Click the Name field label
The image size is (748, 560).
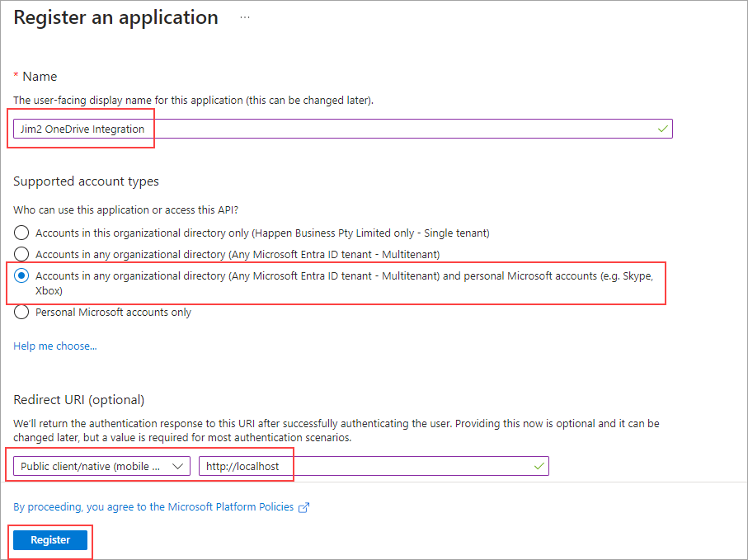pyautogui.click(x=40, y=76)
